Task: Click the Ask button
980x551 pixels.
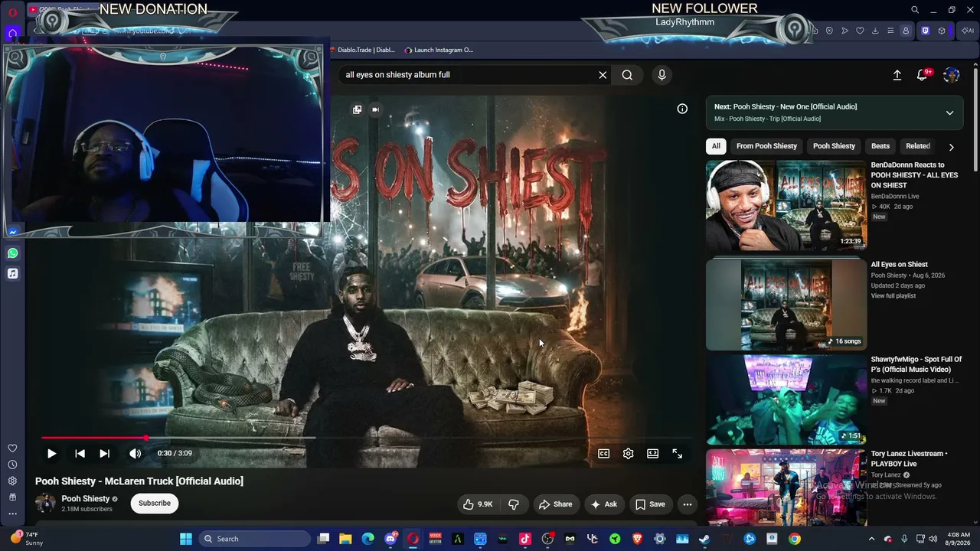Action: coord(603,504)
